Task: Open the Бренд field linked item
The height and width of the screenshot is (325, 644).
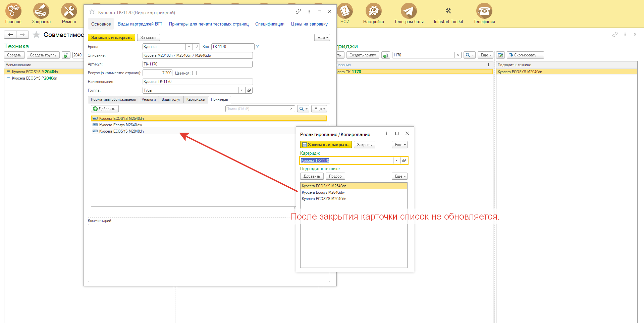Action: 197,47
